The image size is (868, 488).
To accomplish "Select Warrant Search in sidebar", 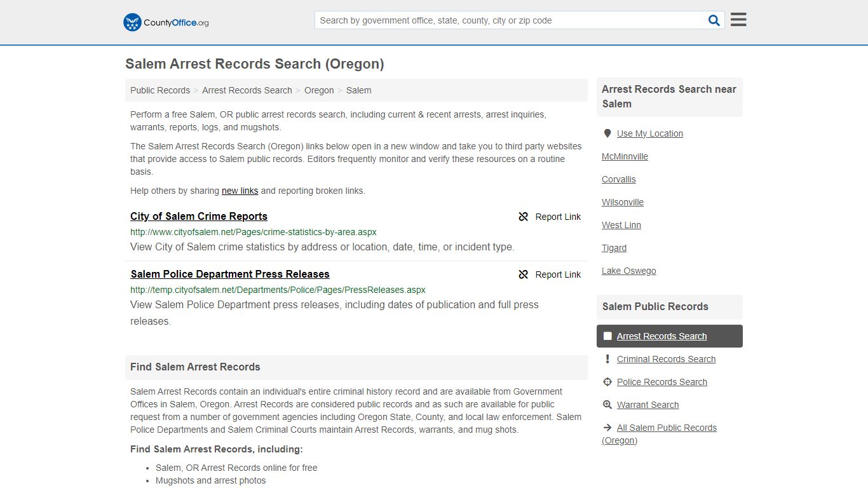I will click(648, 405).
